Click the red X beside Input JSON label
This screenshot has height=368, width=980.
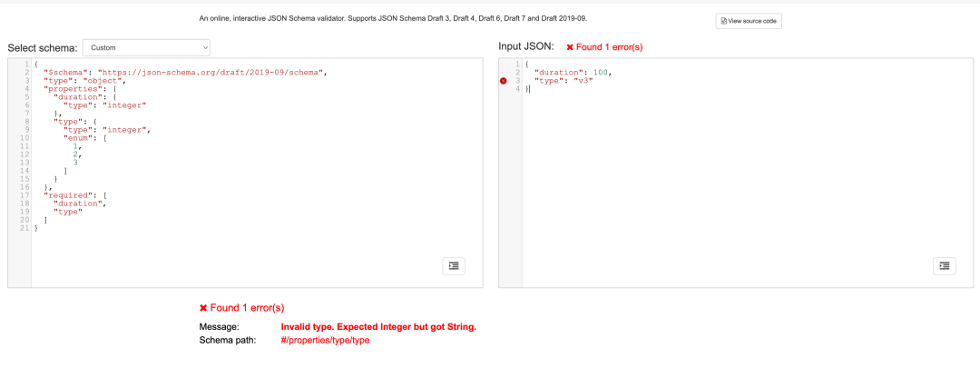coord(570,46)
